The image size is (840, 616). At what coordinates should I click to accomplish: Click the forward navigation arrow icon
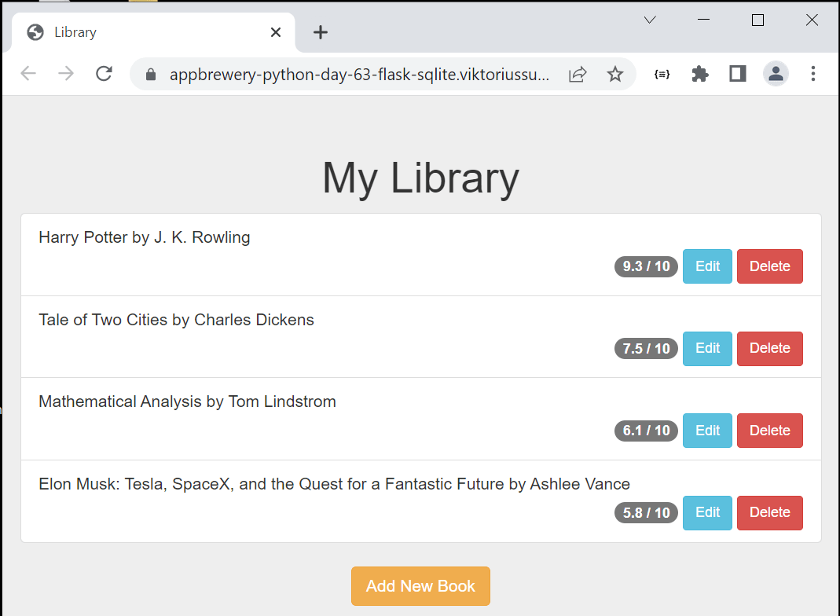pyautogui.click(x=66, y=73)
